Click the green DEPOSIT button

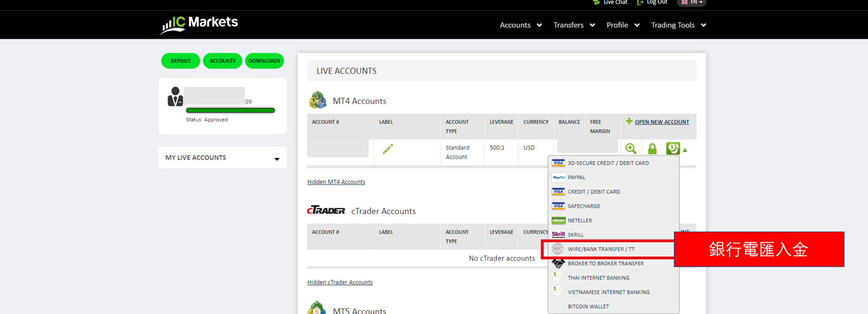[x=181, y=61]
